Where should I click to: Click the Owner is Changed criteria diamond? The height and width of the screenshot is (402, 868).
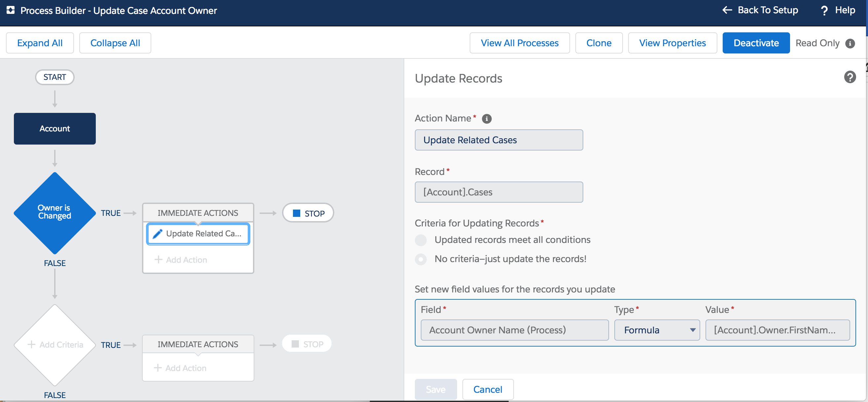click(54, 213)
